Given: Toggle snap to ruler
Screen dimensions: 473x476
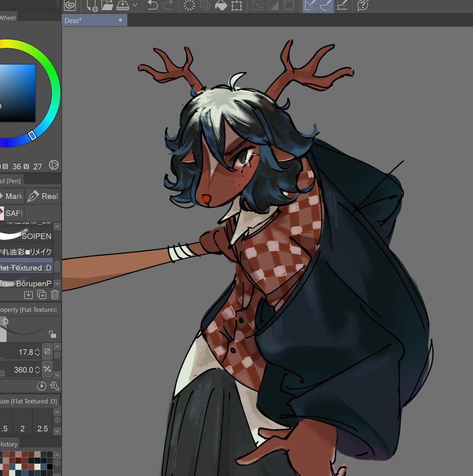Looking at the screenshot, I should click(x=310, y=6).
